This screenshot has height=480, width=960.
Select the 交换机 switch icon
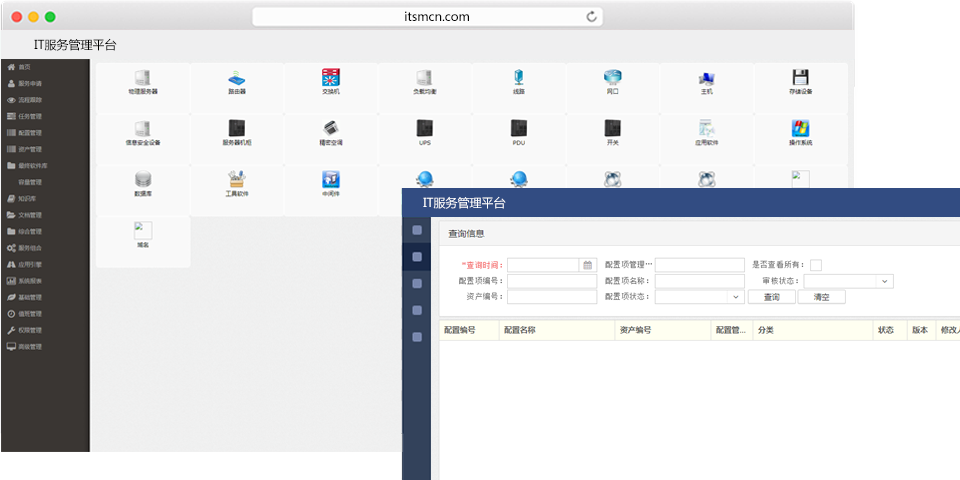(331, 78)
